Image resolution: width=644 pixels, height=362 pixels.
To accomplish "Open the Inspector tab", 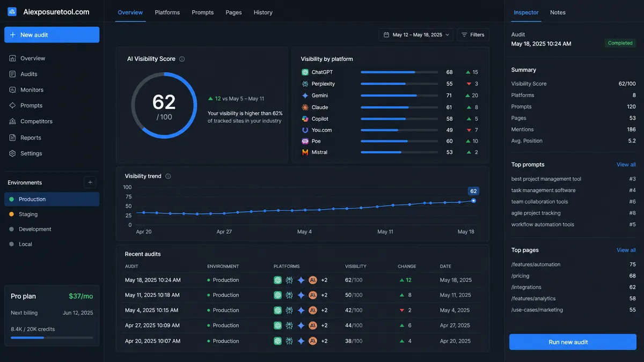I will coord(526,12).
